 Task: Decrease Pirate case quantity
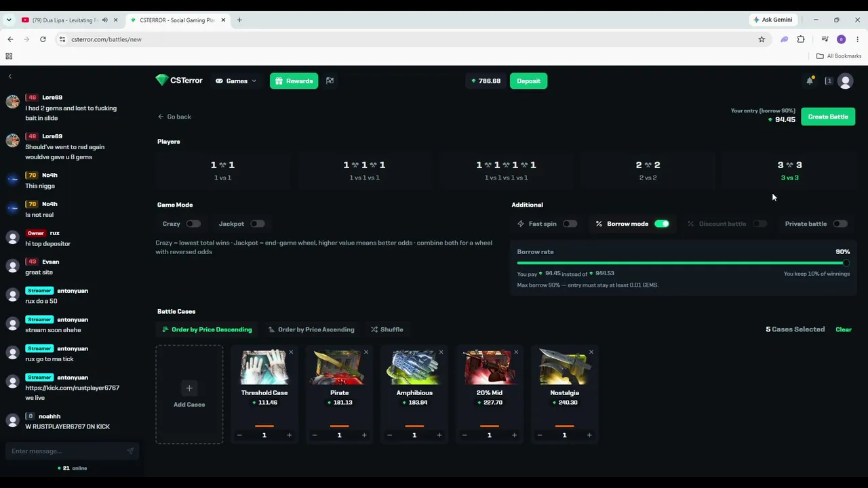315,435
